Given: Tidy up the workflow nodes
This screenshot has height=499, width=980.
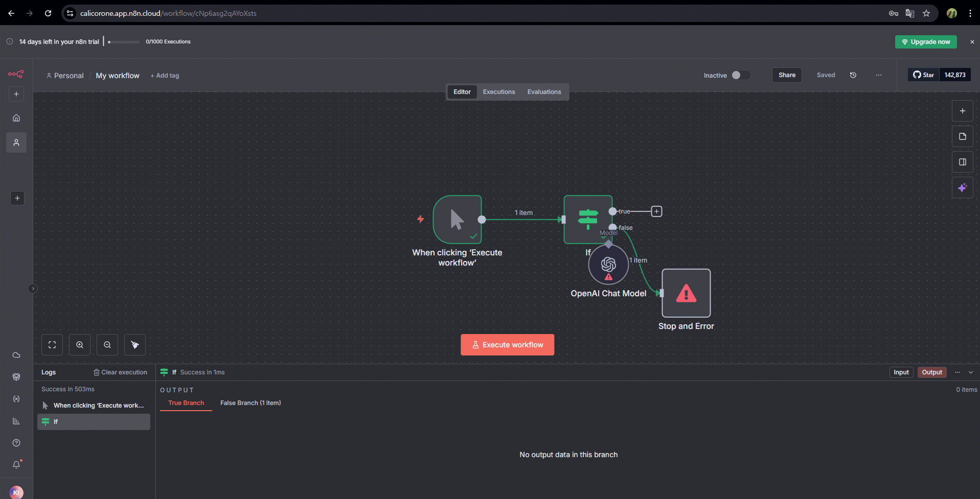Looking at the screenshot, I should pyautogui.click(x=135, y=345).
